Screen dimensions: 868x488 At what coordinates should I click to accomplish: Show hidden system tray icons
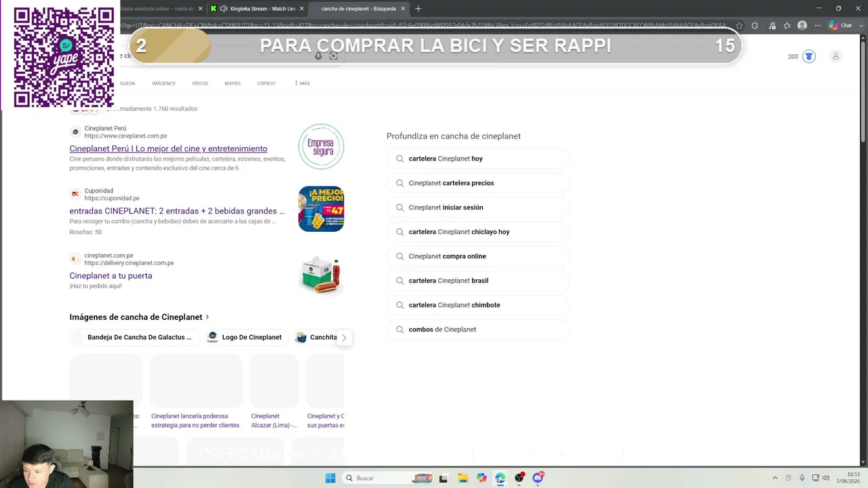click(x=775, y=478)
